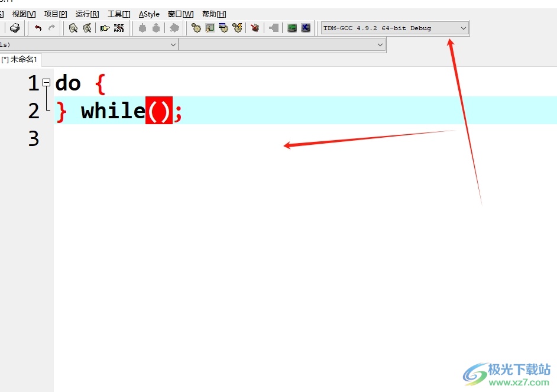Click the third gray disabled project icon
This screenshot has height=392, width=557.
click(x=174, y=28)
